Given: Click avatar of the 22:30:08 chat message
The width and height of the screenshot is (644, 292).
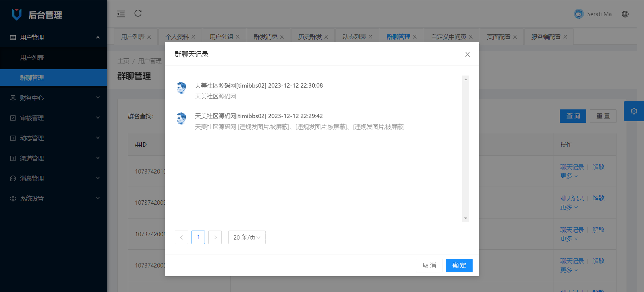Looking at the screenshot, I should click(x=181, y=88).
